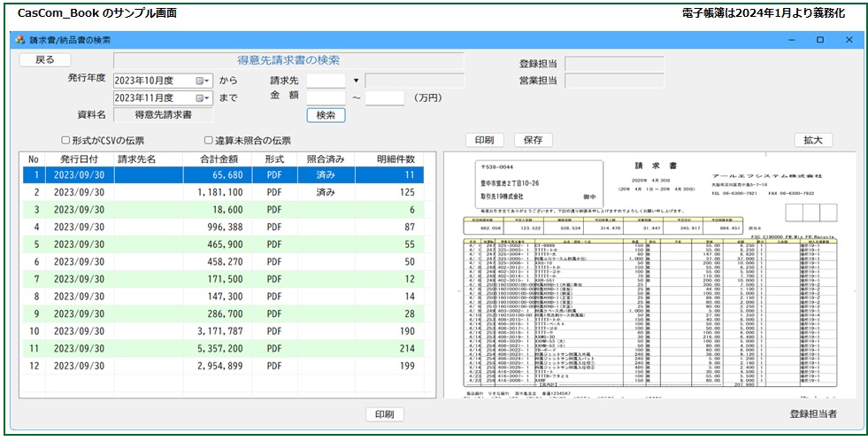The image size is (868, 441).
Task: Click the 戻る back button
Action: pos(45,60)
